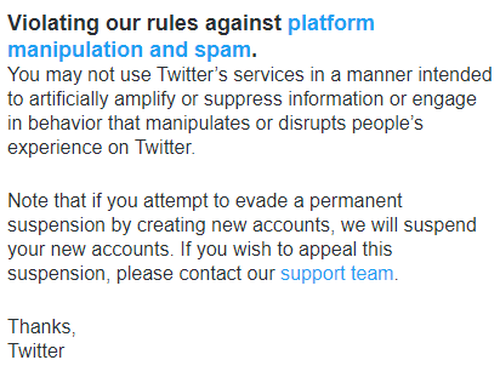Click the line starting You may not use

(250, 74)
